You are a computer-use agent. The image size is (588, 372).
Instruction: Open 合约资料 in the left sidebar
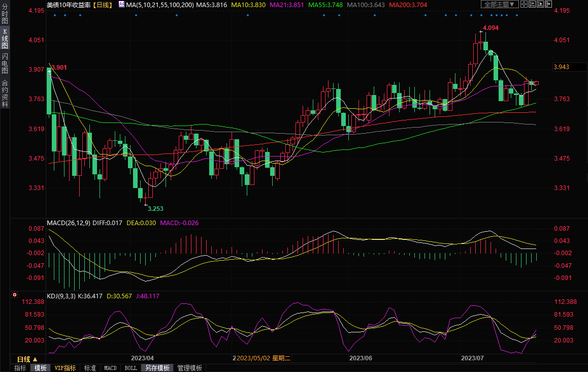[5, 94]
